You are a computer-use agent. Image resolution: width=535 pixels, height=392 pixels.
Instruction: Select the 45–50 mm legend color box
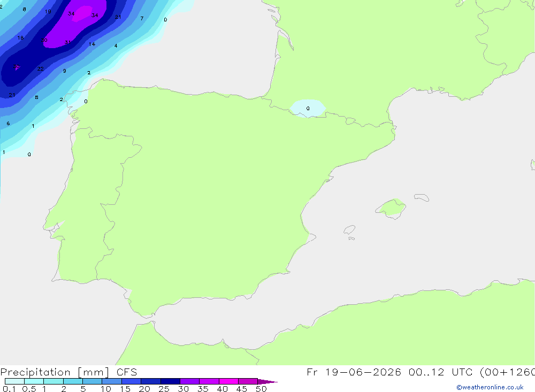click(248, 381)
